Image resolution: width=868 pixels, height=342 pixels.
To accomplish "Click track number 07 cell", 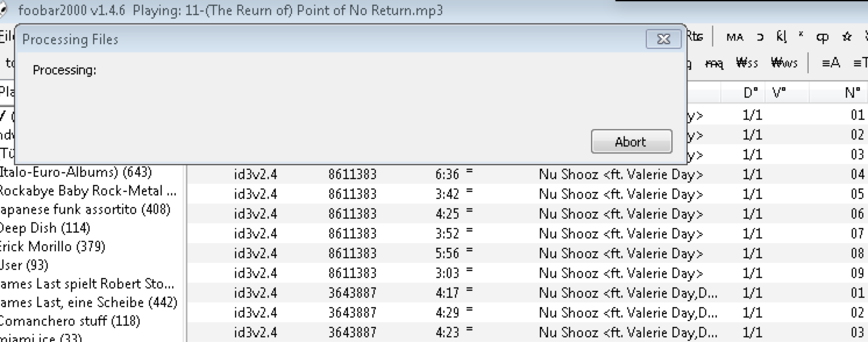I will pos(858,234).
